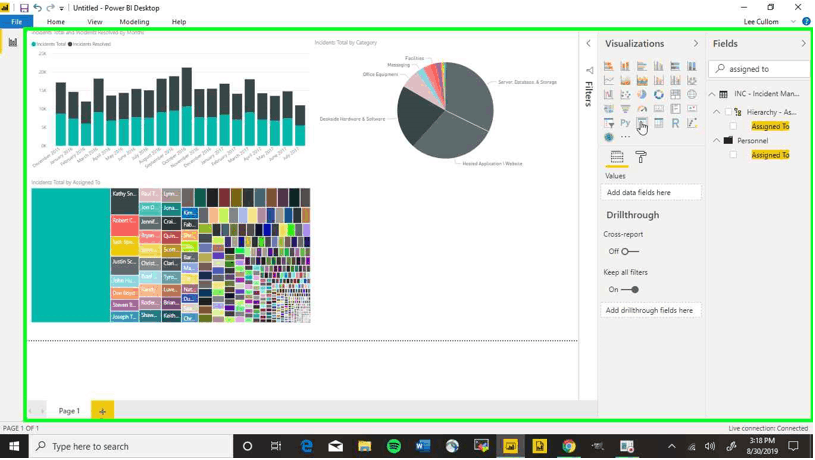Open the File menu
The width and height of the screenshot is (815, 460).
pyautogui.click(x=17, y=22)
